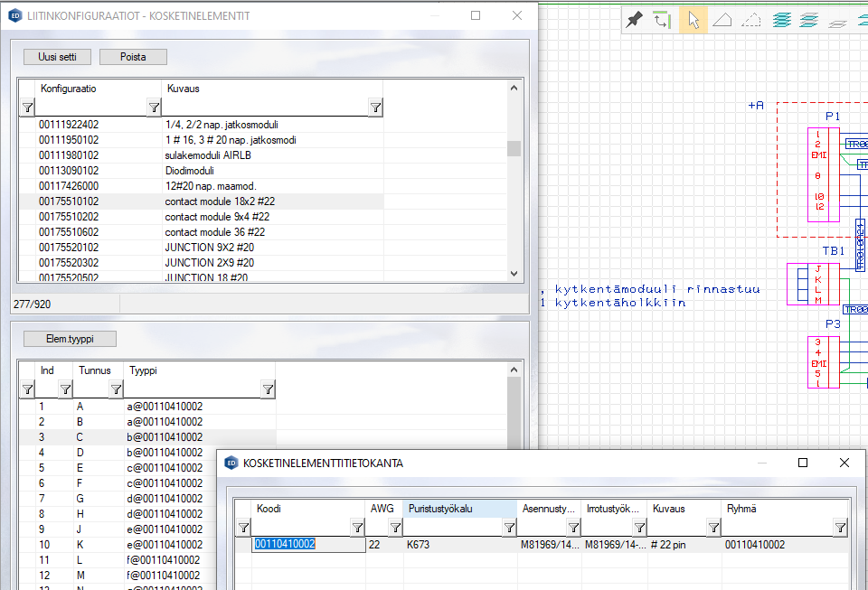The image size is (868, 590).
Task: Select the Diodimoduli configuration row
Action: point(197,170)
